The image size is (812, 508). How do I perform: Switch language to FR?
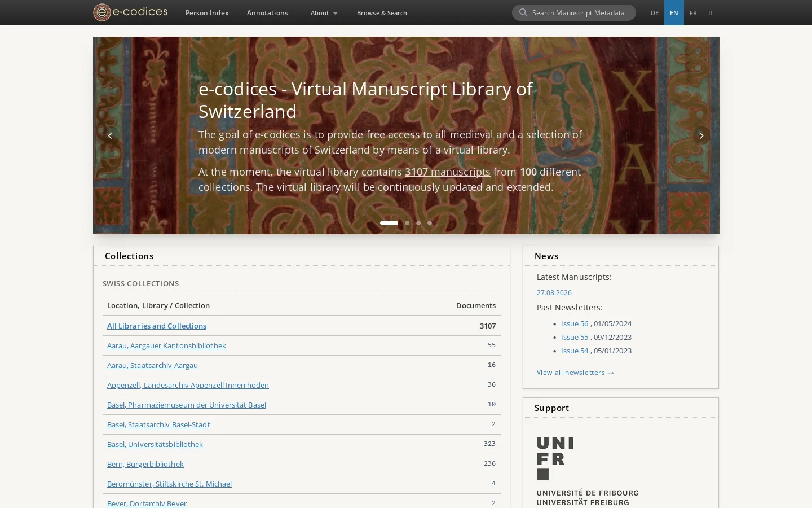pyautogui.click(x=693, y=12)
